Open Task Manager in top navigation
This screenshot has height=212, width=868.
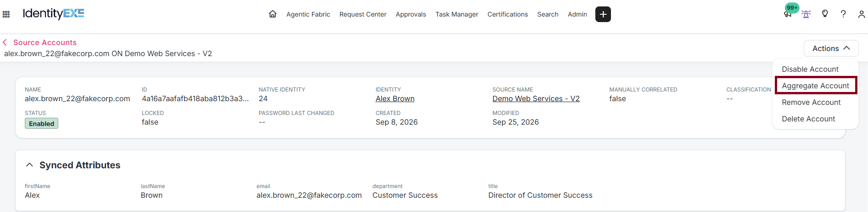pos(457,14)
